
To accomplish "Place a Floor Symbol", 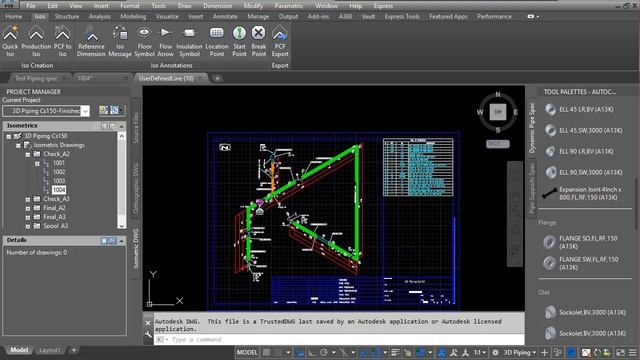I will coord(144,41).
